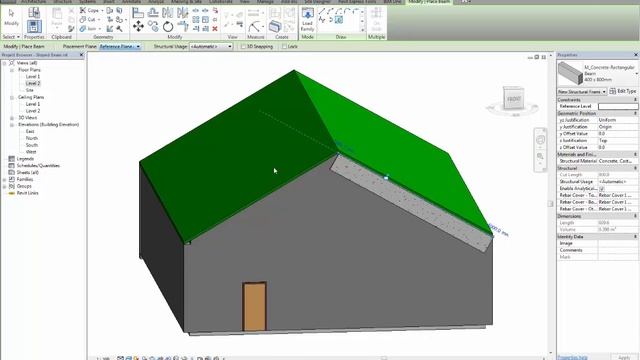This screenshot has height=360, width=640.
Task: Open Level 2 under Floor Plans
Action: [x=33, y=83]
